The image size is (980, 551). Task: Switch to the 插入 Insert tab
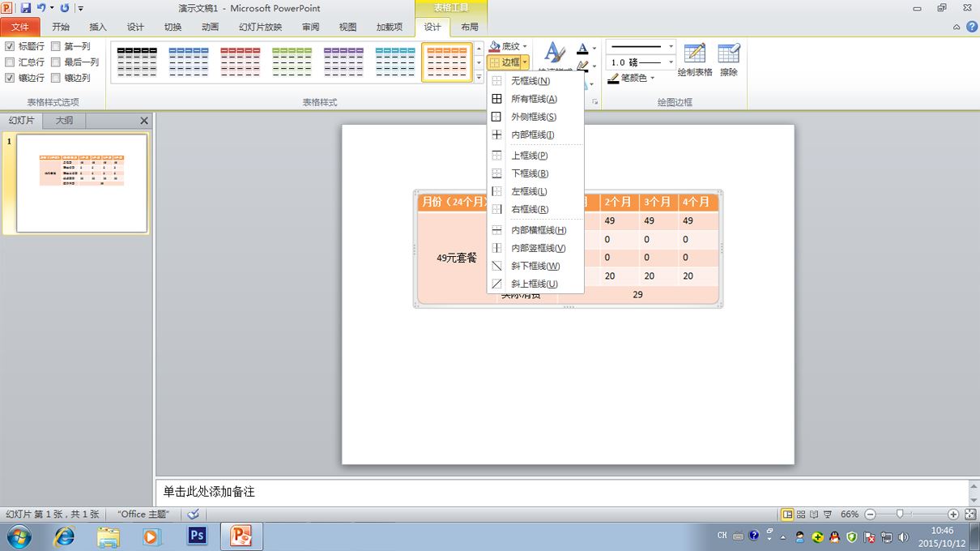[98, 27]
